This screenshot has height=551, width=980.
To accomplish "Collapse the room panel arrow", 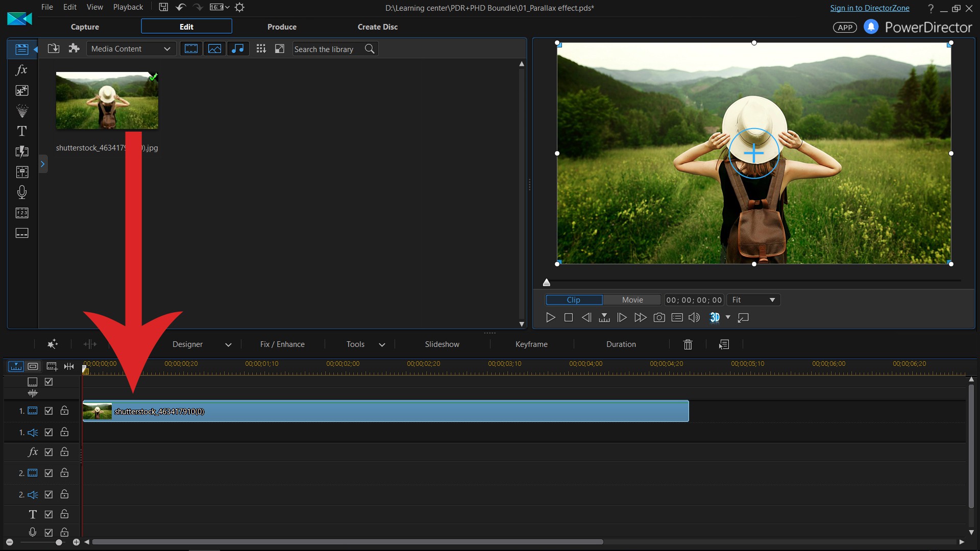I will click(x=36, y=49).
